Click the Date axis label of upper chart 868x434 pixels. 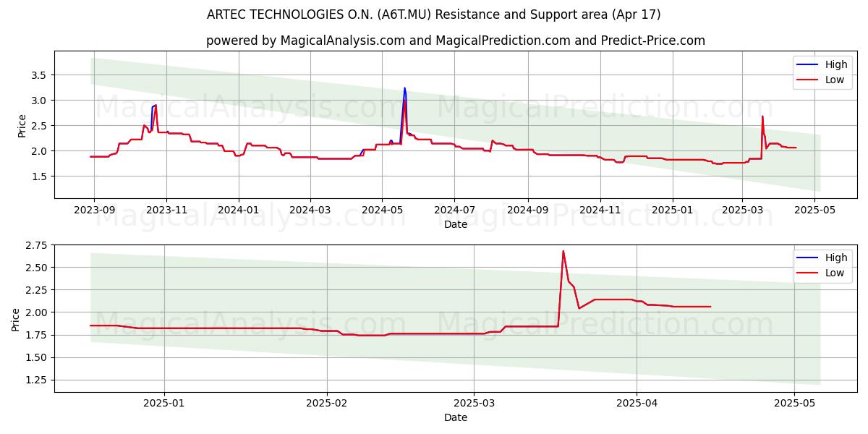(x=456, y=224)
